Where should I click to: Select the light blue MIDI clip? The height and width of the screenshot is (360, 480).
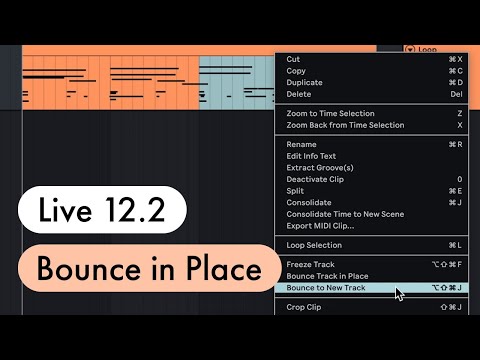(x=237, y=83)
